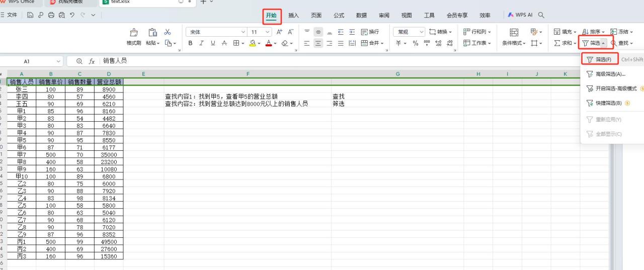Open the font name dropdown (宋体)
644x270 pixels.
(x=244, y=32)
